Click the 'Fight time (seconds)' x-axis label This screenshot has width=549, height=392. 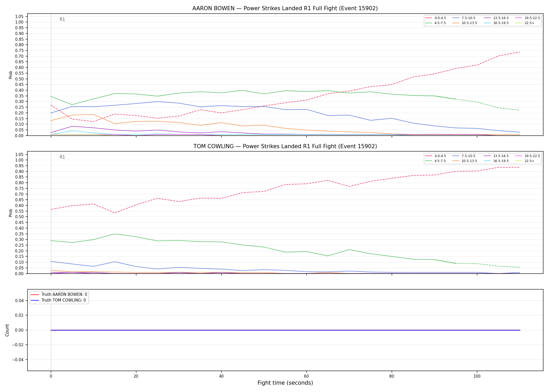[x=285, y=383]
